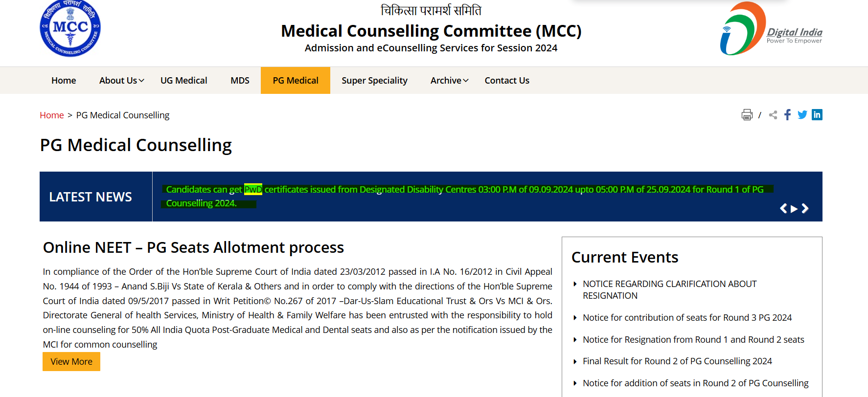The width and height of the screenshot is (868, 397).
Task: Go to Super Speciality section
Action: pyautogui.click(x=374, y=81)
